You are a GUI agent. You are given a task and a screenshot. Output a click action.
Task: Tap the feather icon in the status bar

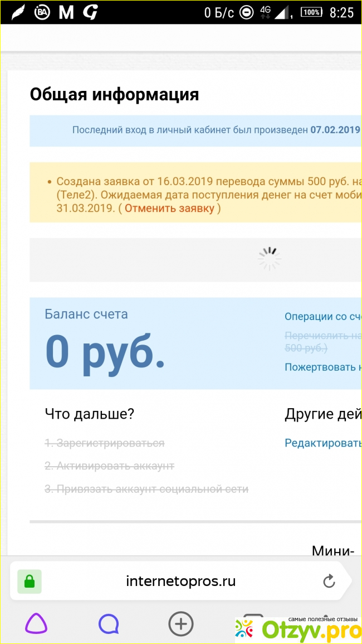(x=18, y=13)
